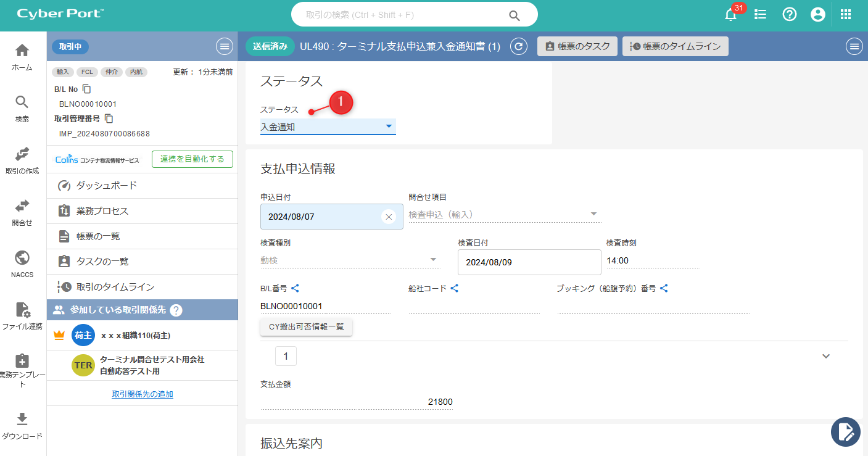Image resolution: width=868 pixels, height=456 pixels.
Task: Open the notifications bell icon
Action: click(731, 15)
